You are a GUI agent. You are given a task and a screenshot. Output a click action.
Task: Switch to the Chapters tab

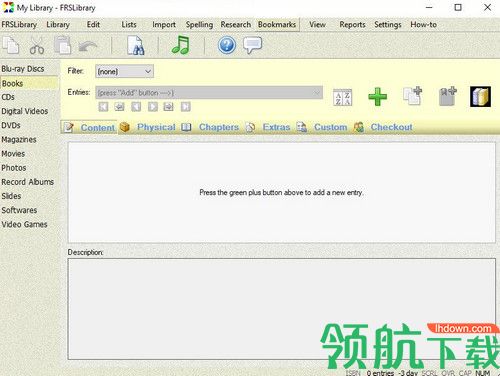point(219,127)
